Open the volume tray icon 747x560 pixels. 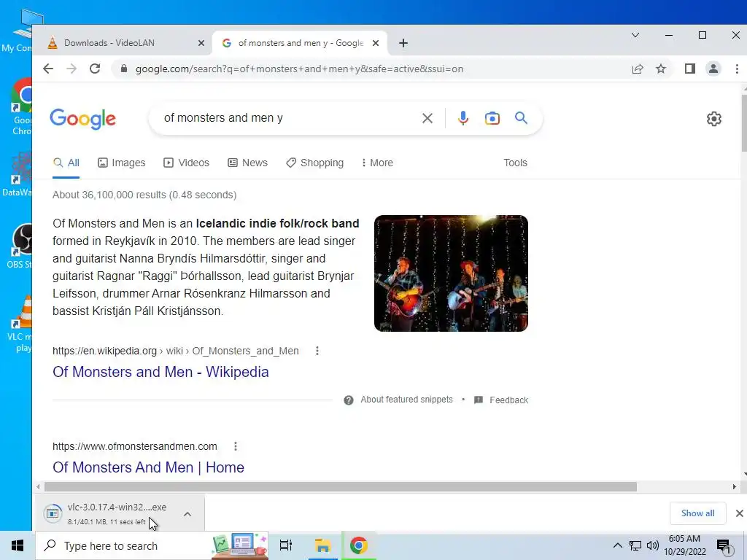[x=653, y=545]
